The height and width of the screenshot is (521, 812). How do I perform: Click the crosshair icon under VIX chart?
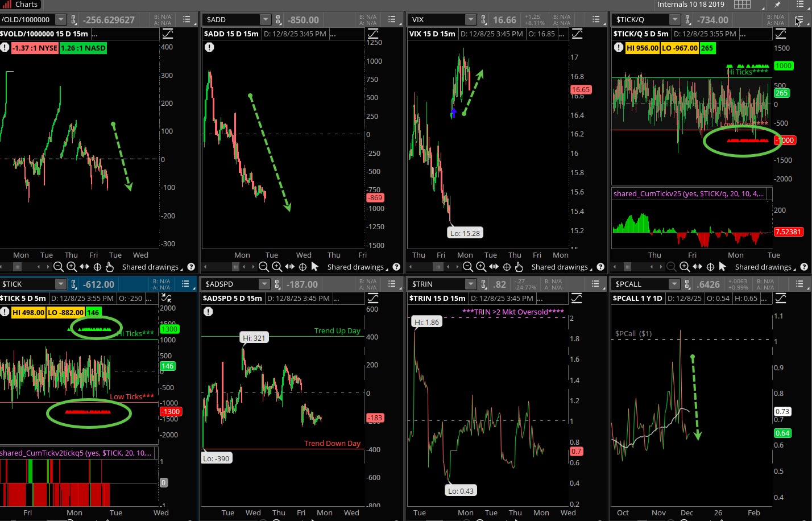tap(507, 267)
